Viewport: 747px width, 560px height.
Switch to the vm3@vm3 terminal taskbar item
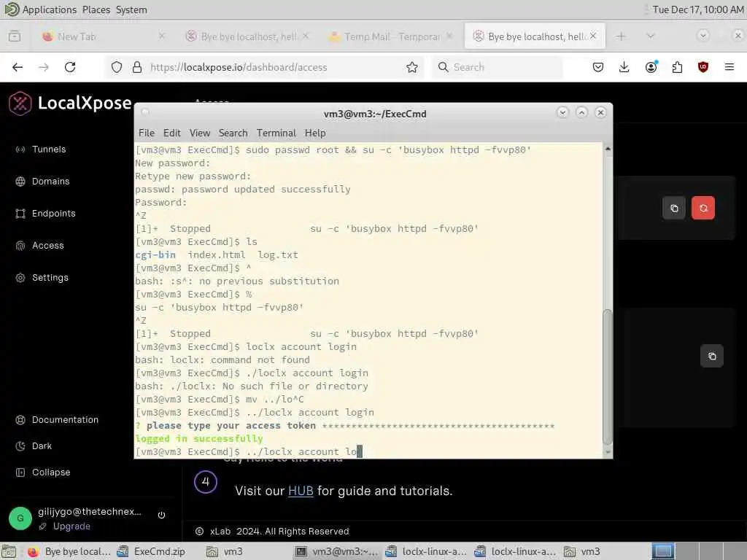337,551
